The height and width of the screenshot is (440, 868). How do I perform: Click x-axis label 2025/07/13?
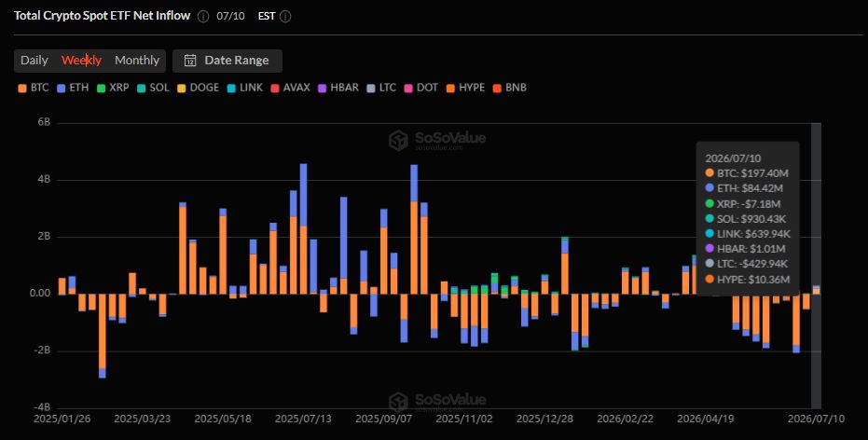303,419
